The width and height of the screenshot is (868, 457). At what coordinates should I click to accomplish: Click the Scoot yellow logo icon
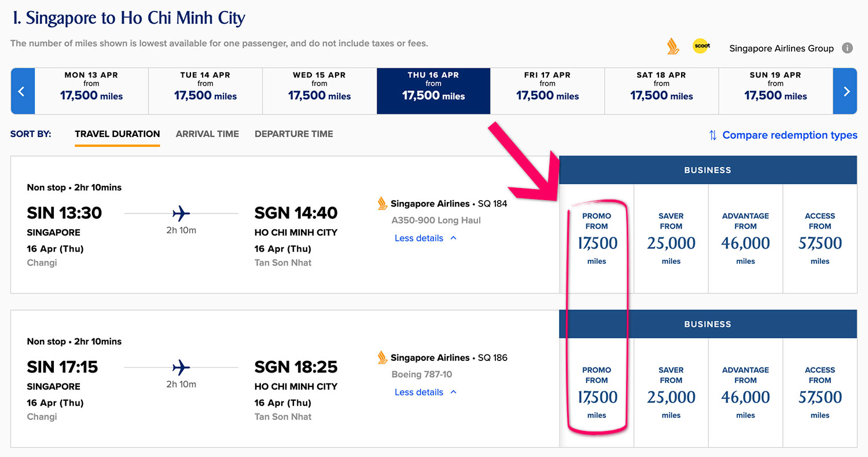point(701,46)
